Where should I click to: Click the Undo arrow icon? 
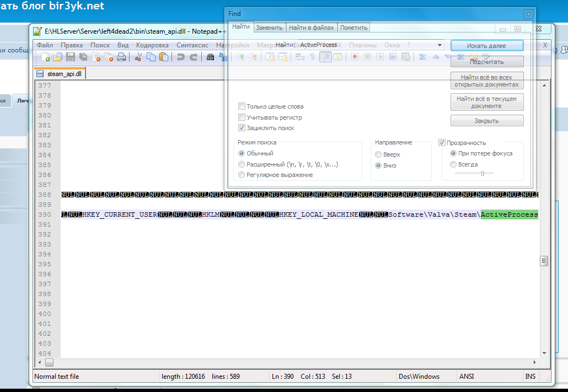coord(180,57)
